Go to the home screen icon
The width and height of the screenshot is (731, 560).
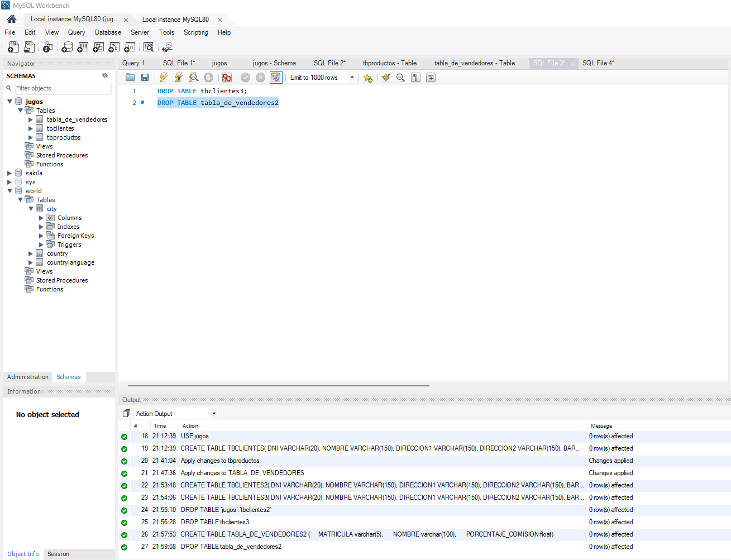pyautogui.click(x=12, y=19)
